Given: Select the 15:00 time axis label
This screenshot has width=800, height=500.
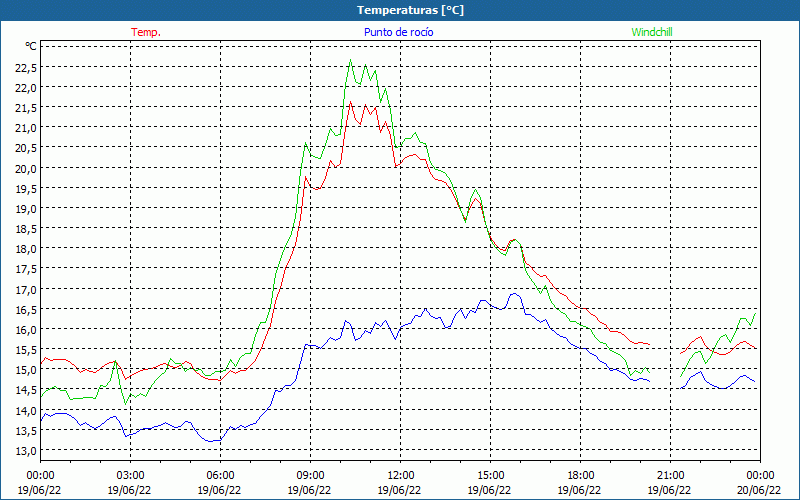Looking at the screenshot, I should (x=490, y=475).
